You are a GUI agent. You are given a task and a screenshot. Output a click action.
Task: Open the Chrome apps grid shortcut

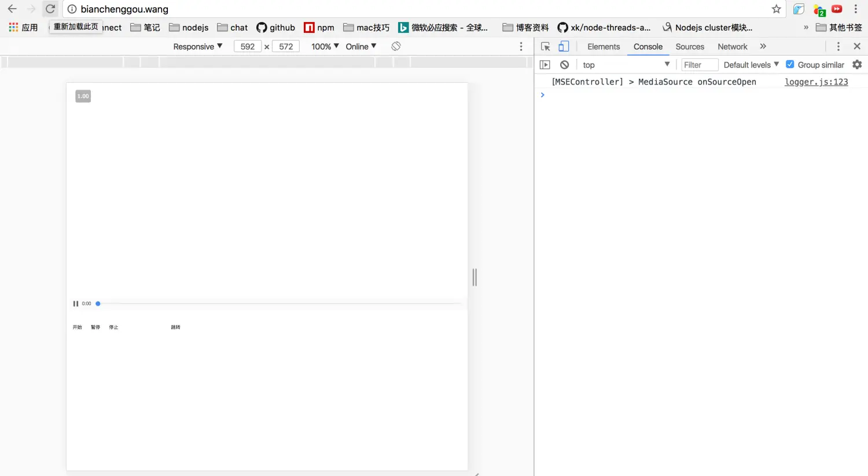pos(23,27)
